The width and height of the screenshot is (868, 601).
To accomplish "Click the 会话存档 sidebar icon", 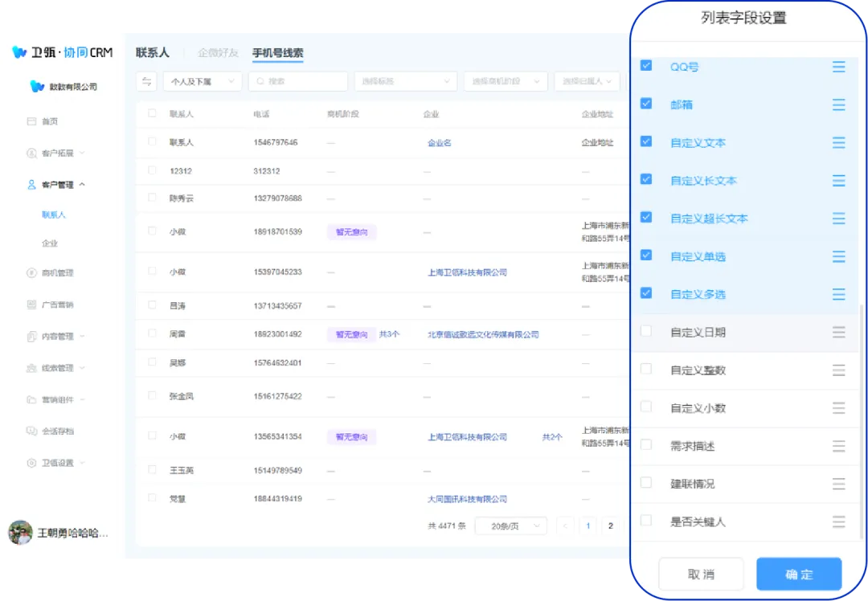I will tap(31, 431).
